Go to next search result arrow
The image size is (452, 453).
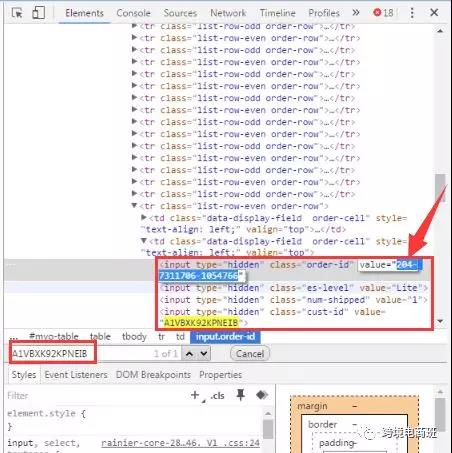[x=204, y=353]
